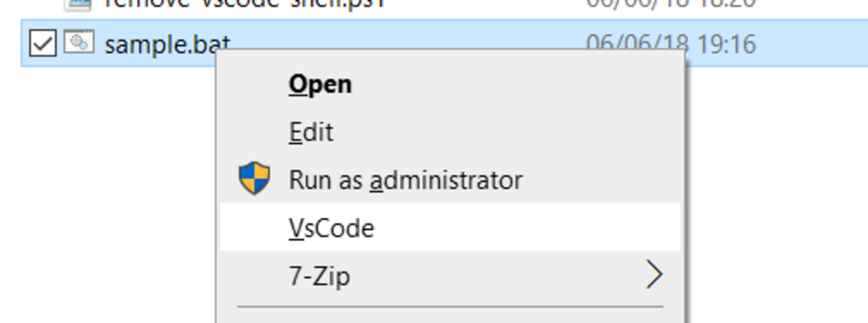Choose Edit in the context menu
Viewport: 868px width, 323px height.
(x=310, y=132)
